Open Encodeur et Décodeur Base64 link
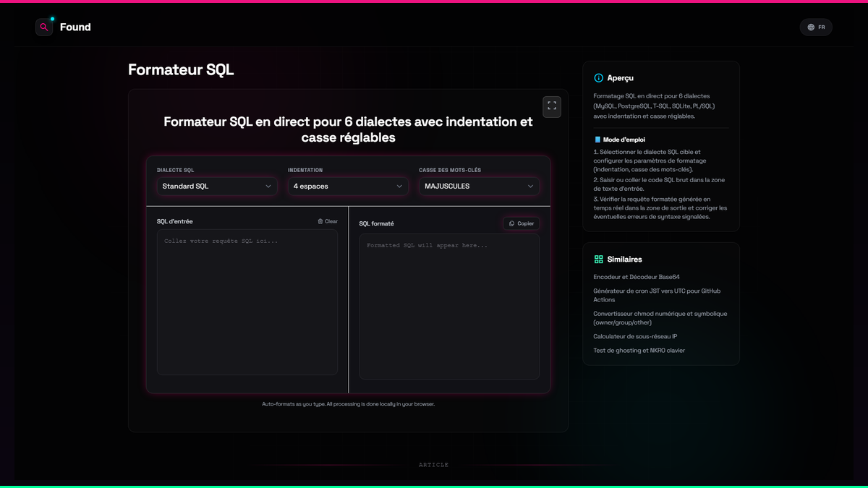 637,277
